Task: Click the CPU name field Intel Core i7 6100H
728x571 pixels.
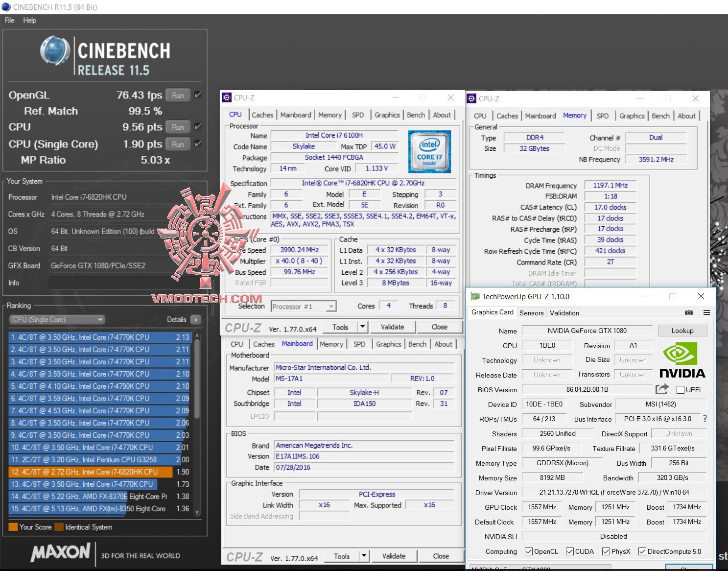Action: click(334, 135)
